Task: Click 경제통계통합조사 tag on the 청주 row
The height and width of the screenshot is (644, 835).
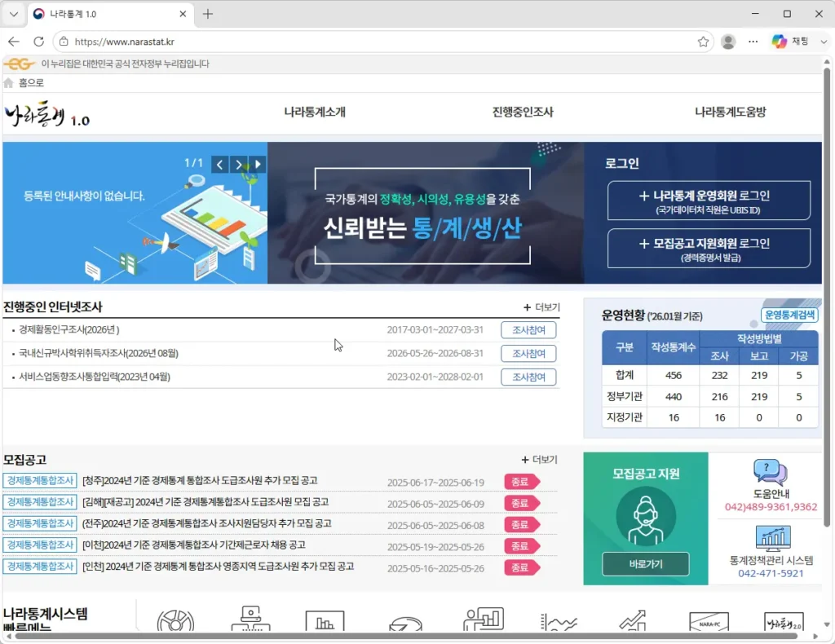Action: point(40,481)
